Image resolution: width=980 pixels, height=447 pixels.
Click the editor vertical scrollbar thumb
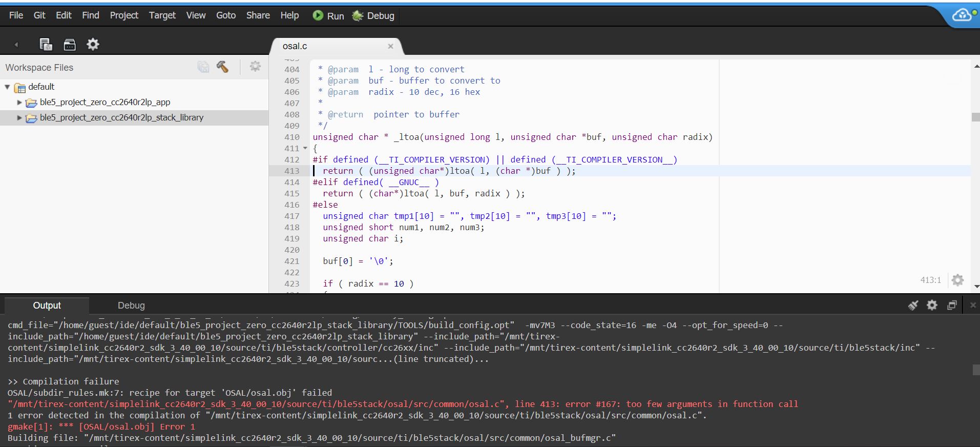(976, 117)
